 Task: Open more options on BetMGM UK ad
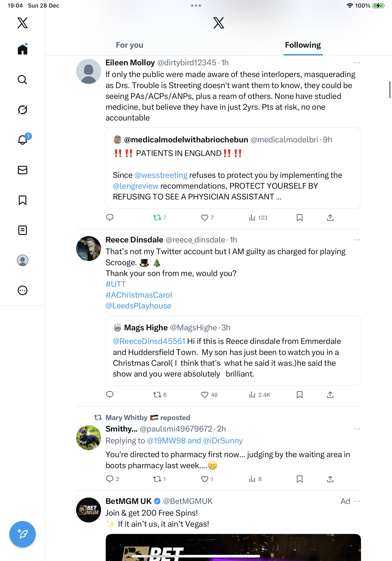(x=357, y=501)
